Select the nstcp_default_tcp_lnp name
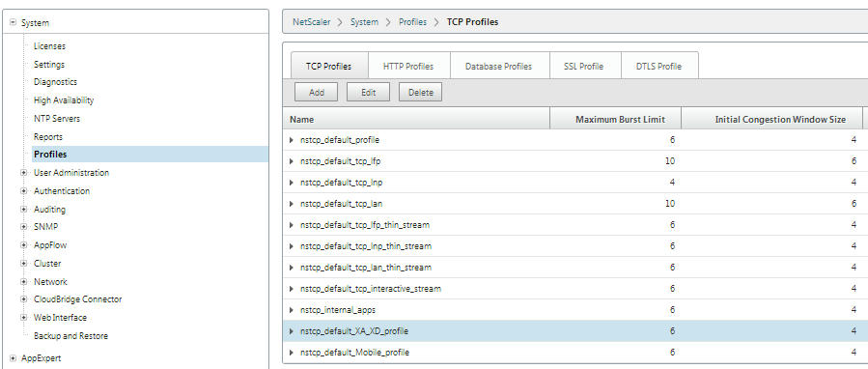 click(x=341, y=183)
